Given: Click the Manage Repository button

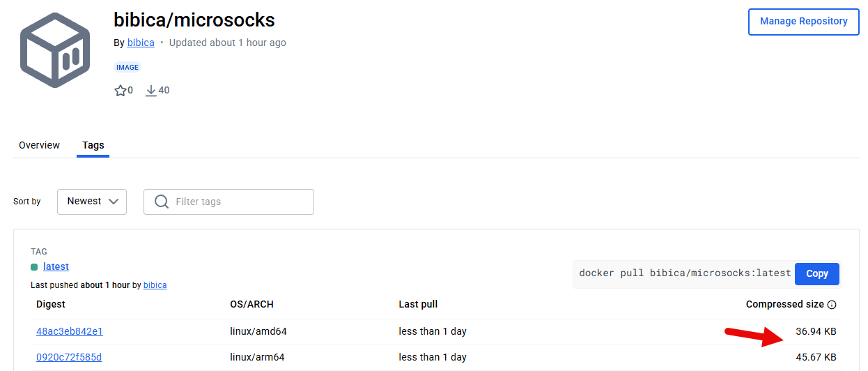Looking at the screenshot, I should (x=804, y=22).
